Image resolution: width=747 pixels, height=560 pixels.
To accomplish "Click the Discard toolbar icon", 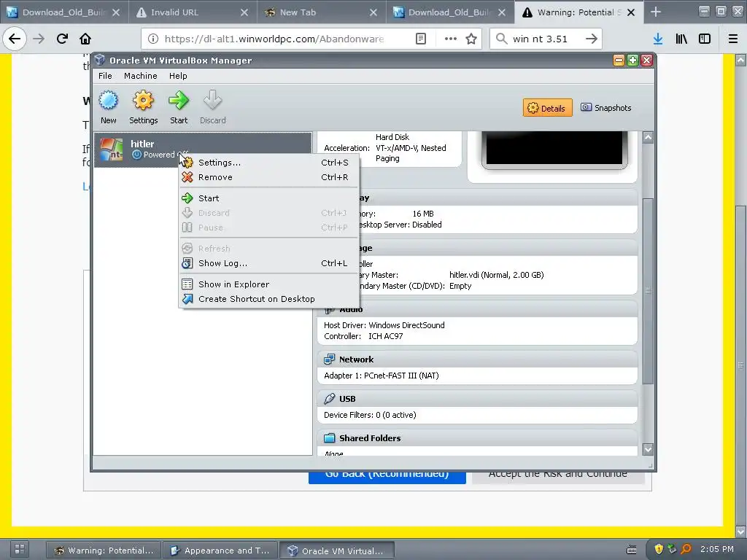I will [212, 101].
